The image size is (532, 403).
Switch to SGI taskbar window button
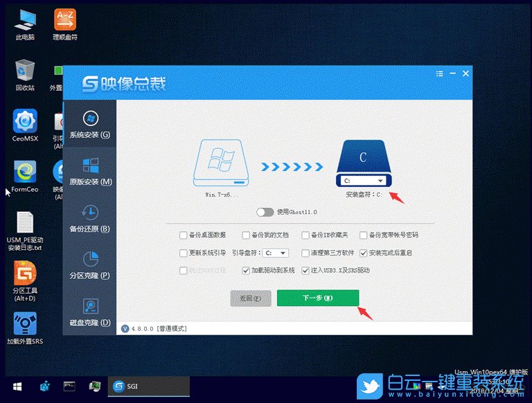click(149, 386)
